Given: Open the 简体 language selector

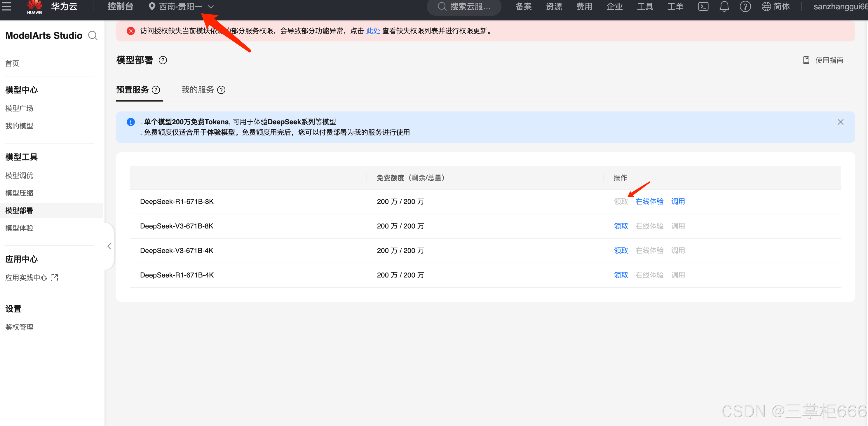Looking at the screenshot, I should 776,6.
